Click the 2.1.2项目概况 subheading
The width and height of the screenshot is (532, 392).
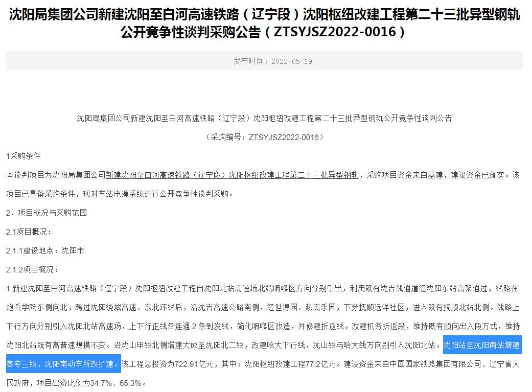coord(32,269)
